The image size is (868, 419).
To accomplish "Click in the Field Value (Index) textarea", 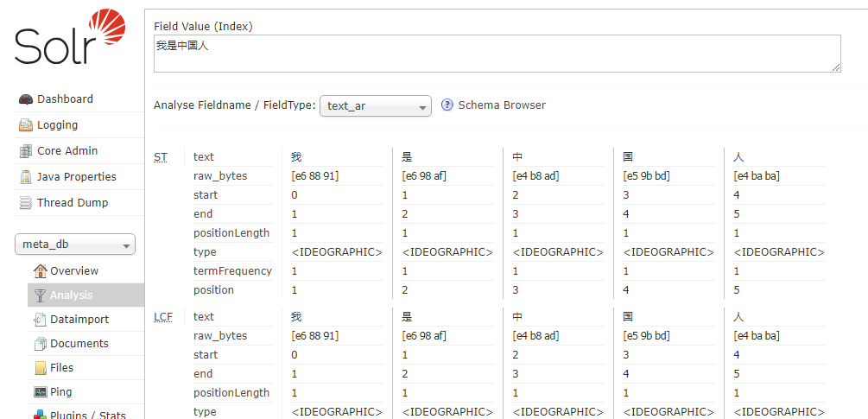I will [x=497, y=54].
